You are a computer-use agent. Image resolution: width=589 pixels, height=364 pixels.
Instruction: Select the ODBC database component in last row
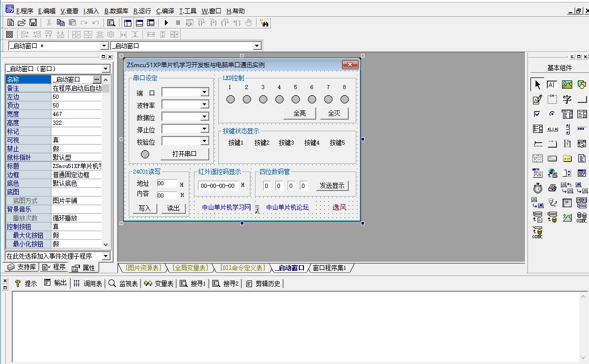[x=537, y=233]
